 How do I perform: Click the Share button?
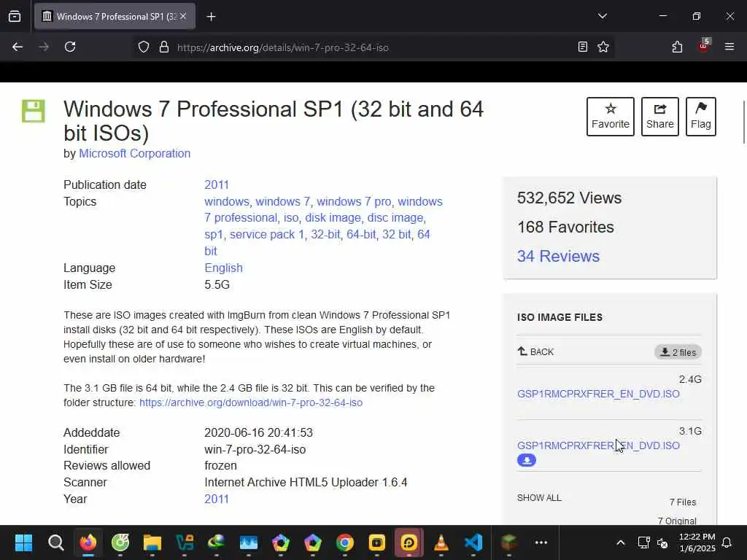659,117
